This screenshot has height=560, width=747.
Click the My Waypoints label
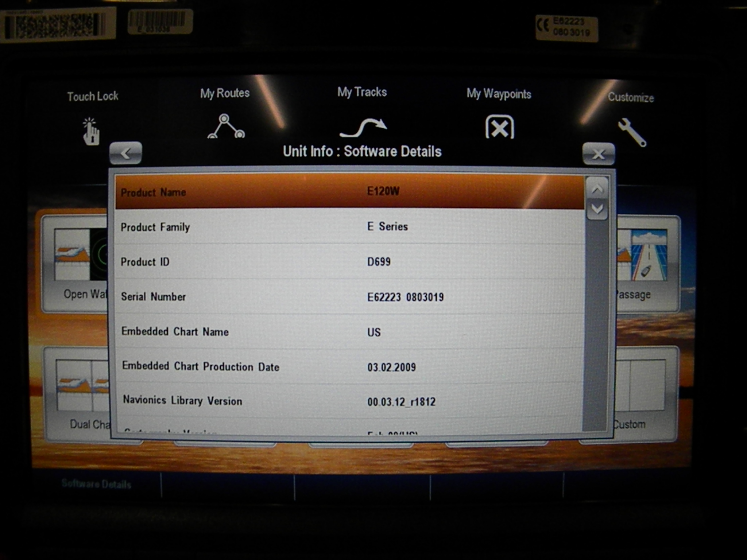tap(499, 94)
